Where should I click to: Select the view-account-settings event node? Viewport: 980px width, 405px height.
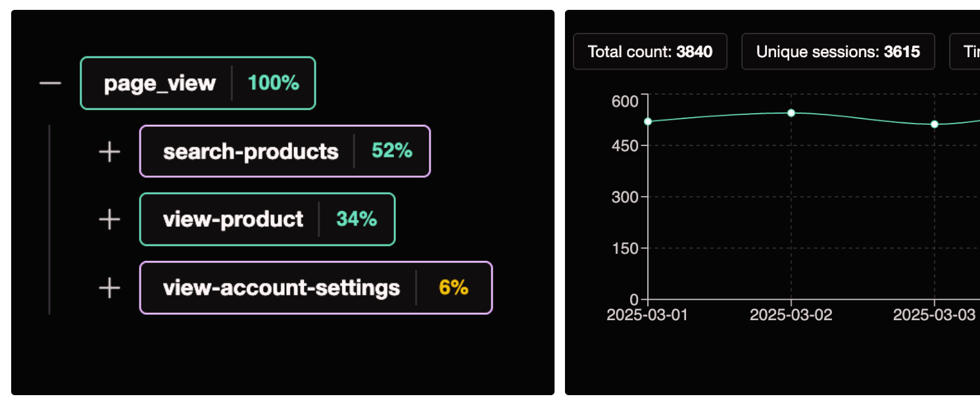[x=283, y=287]
